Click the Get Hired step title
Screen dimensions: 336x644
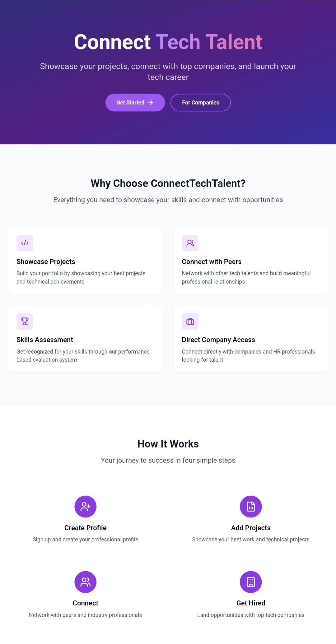(251, 603)
